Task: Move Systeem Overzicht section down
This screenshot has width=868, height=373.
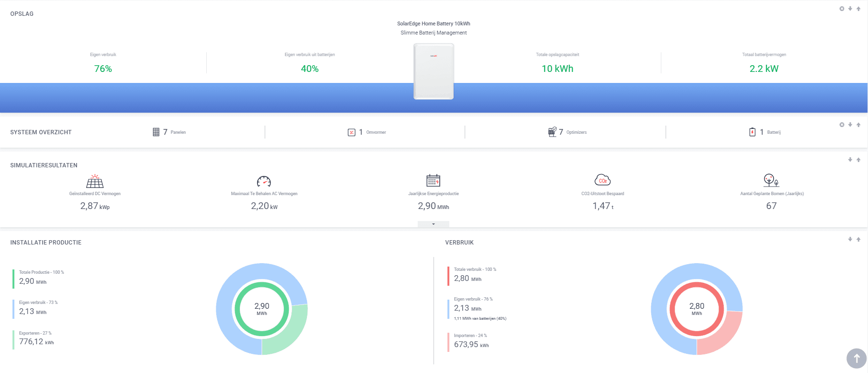Action: click(850, 125)
